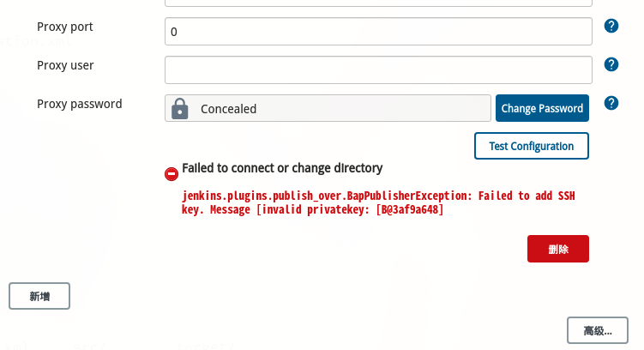Click the help icon beside Proxy port

coord(611,26)
